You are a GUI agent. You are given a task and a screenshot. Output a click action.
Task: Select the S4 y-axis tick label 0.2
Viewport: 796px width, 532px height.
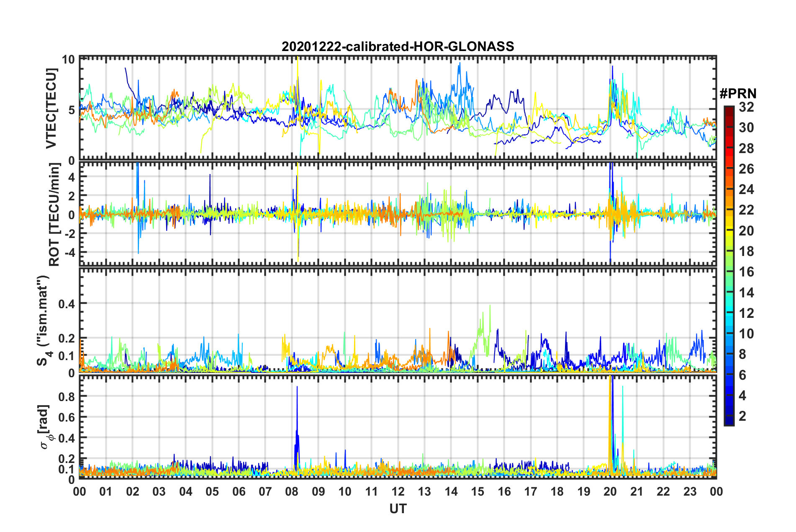tap(67, 338)
